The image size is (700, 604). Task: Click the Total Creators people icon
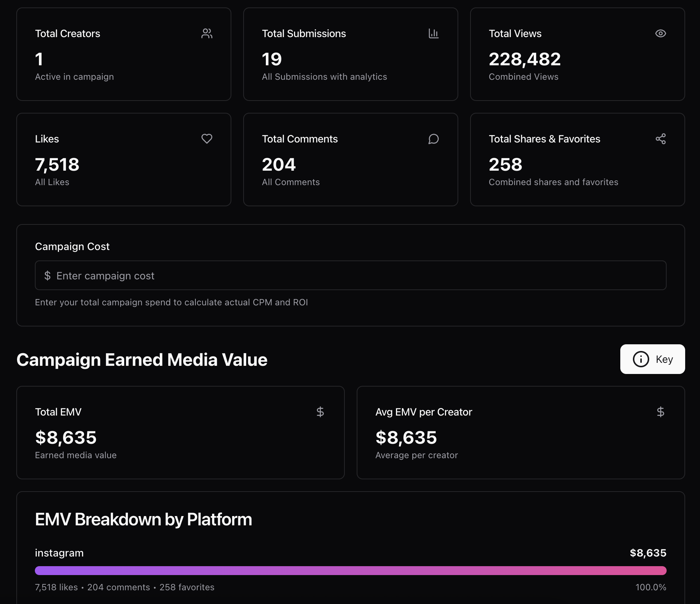point(207,33)
